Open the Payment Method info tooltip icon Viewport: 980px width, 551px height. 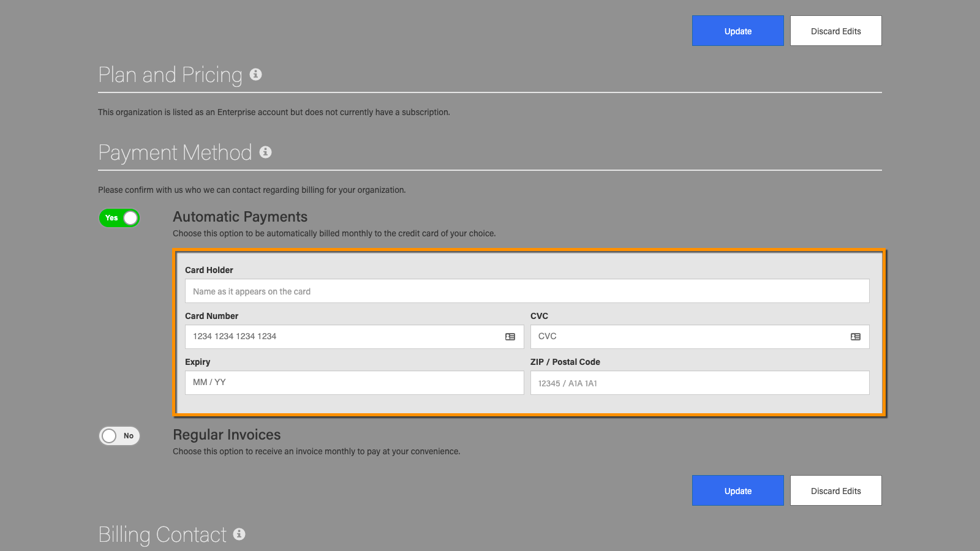coord(265,152)
